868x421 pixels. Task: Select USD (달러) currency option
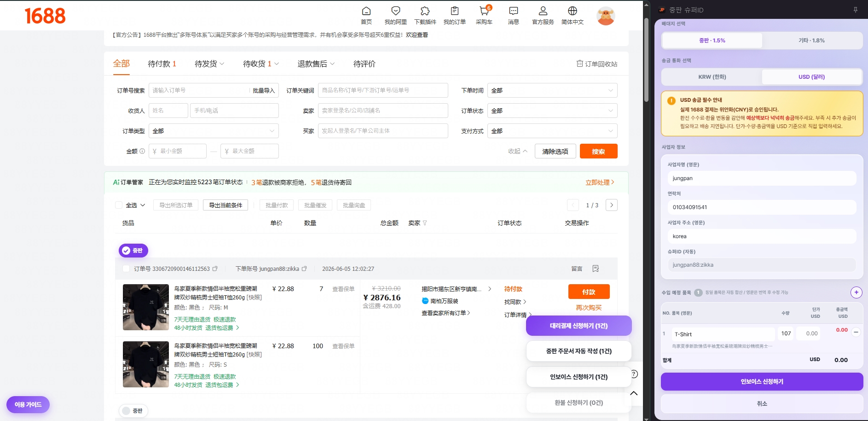click(811, 77)
